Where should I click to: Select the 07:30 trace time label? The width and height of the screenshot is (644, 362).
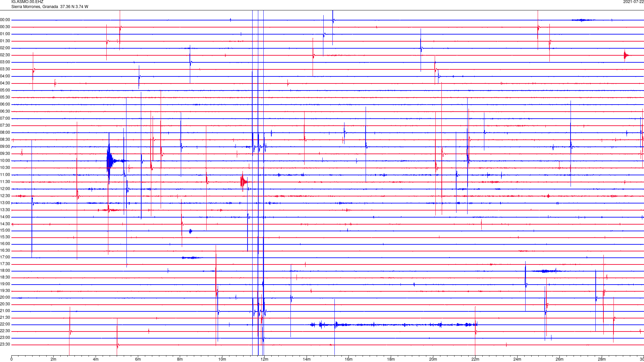click(5, 126)
